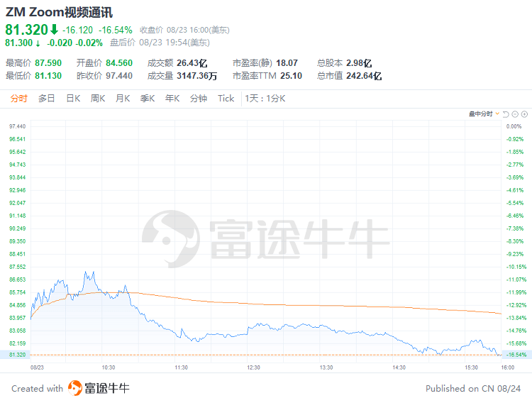
Task: Click the zoom out minus icon
Action: (x=515, y=114)
